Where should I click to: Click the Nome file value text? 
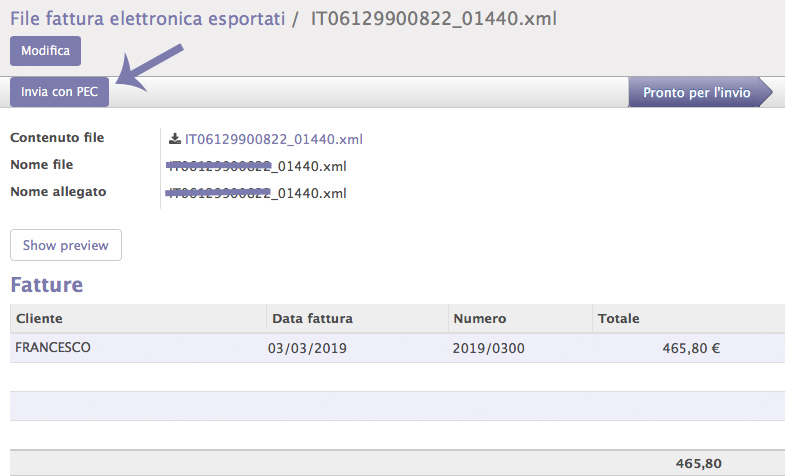pyautogui.click(x=258, y=166)
